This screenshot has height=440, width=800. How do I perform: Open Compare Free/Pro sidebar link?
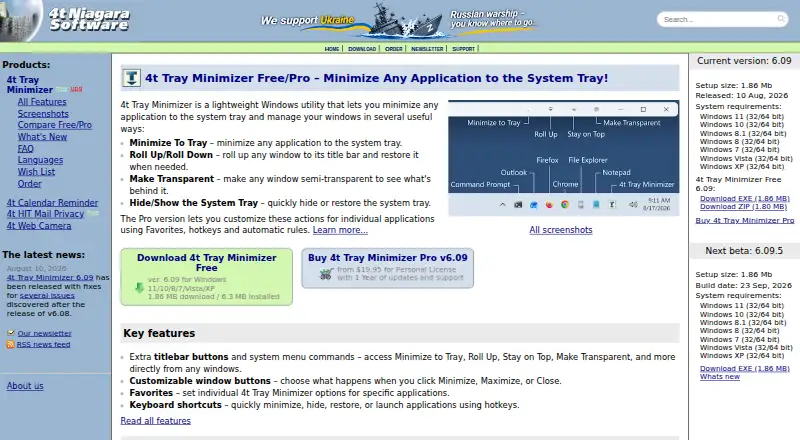click(55, 125)
